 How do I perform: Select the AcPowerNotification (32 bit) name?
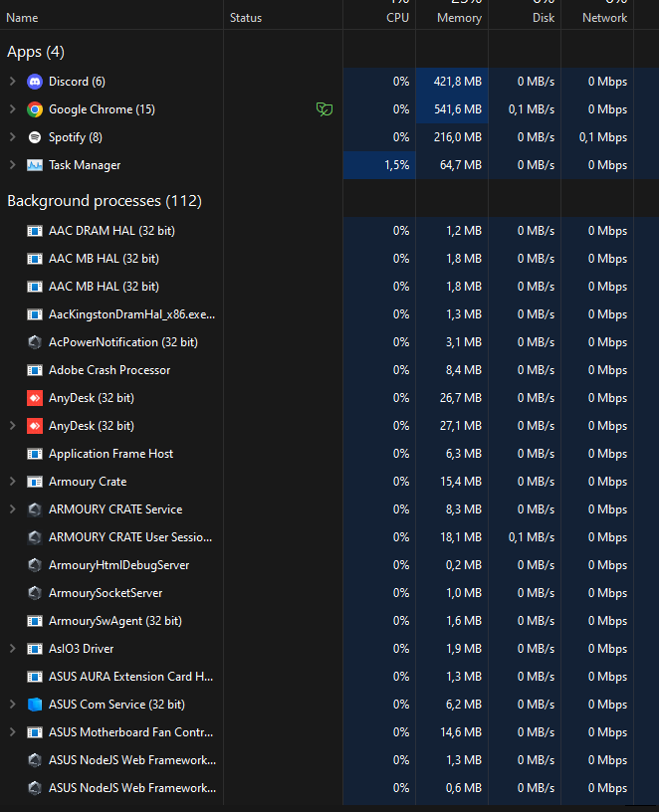[x=123, y=342]
